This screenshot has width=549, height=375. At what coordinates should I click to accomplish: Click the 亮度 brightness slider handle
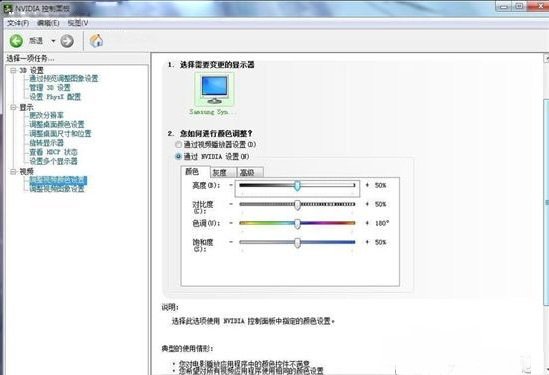(297, 185)
